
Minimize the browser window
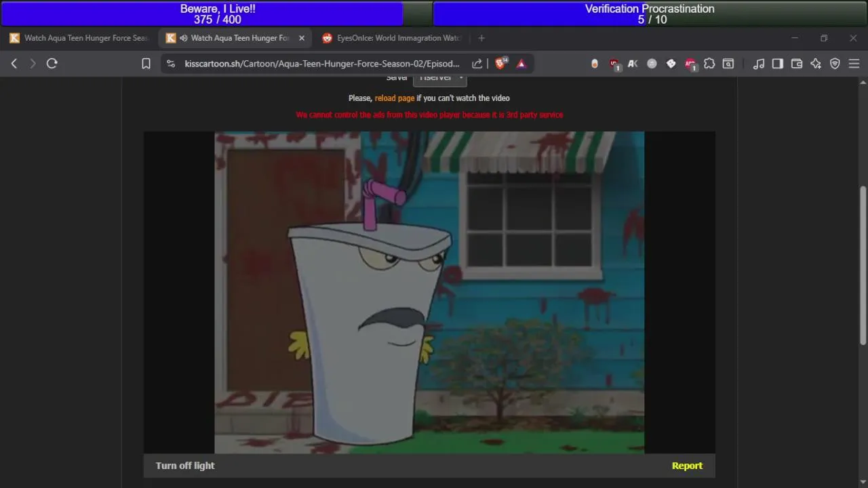[795, 38]
